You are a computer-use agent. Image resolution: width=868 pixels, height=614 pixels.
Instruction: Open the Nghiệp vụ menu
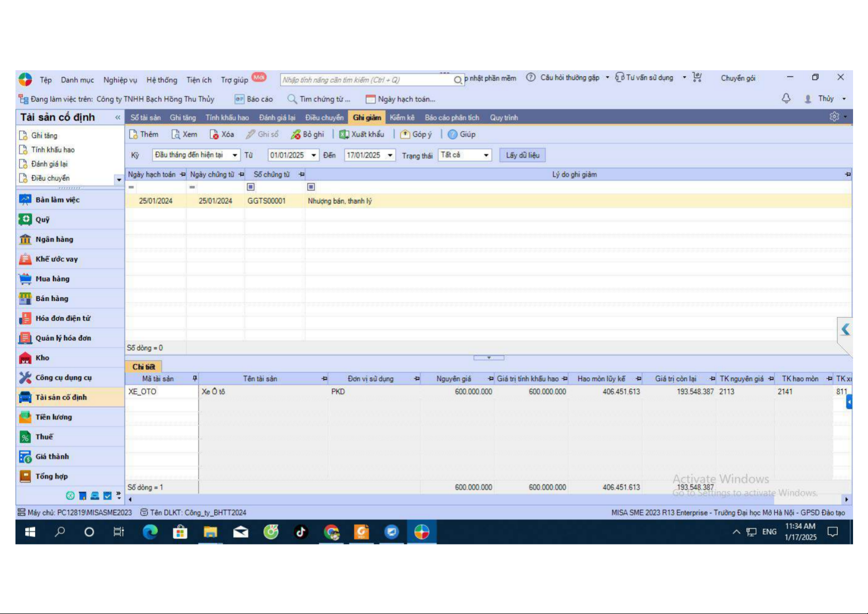tap(120, 80)
